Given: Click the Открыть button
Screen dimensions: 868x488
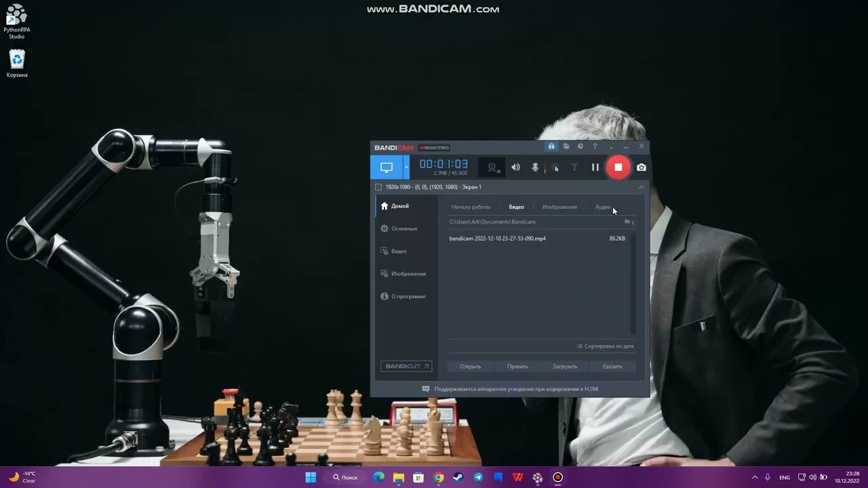Looking at the screenshot, I should 470,366.
